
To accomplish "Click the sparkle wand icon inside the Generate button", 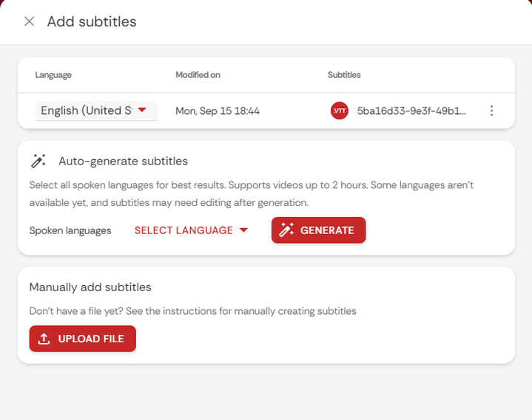I will coord(287,230).
